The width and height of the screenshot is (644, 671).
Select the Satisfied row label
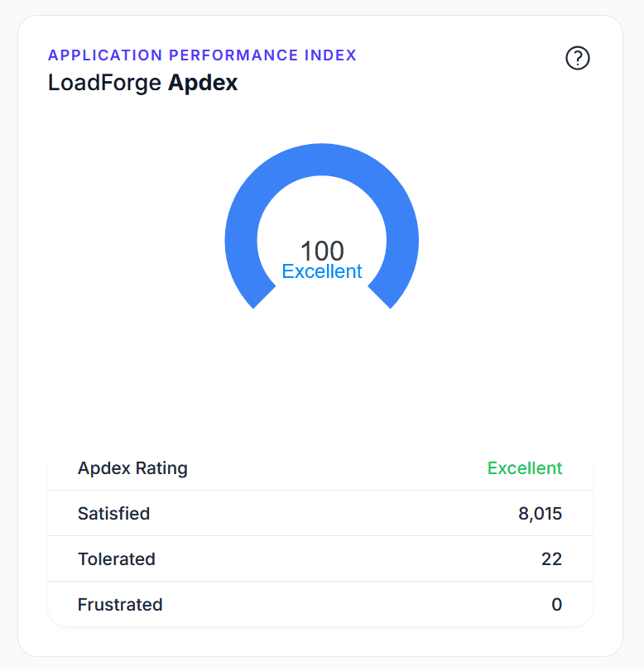click(x=113, y=514)
